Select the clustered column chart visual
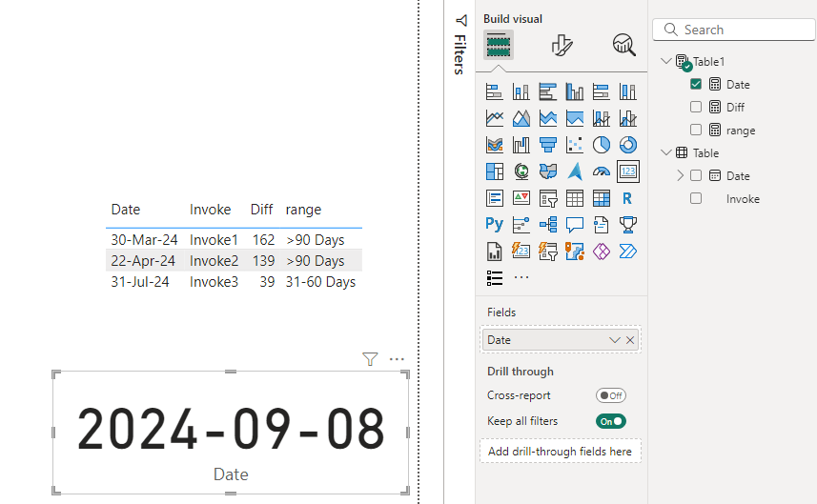This screenshot has height=504, width=817. (x=574, y=91)
